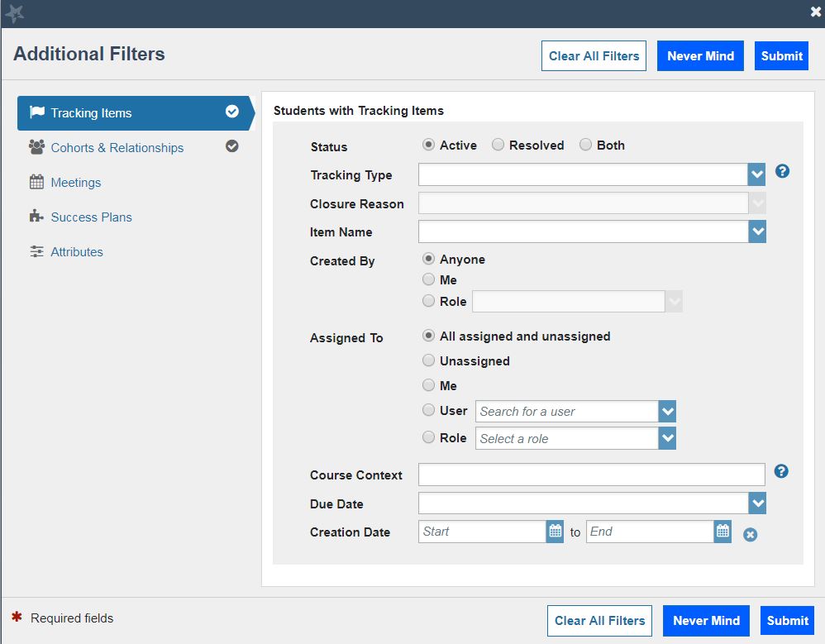The height and width of the screenshot is (644, 825).
Task: Open help for Tracking Type
Action: point(782,171)
